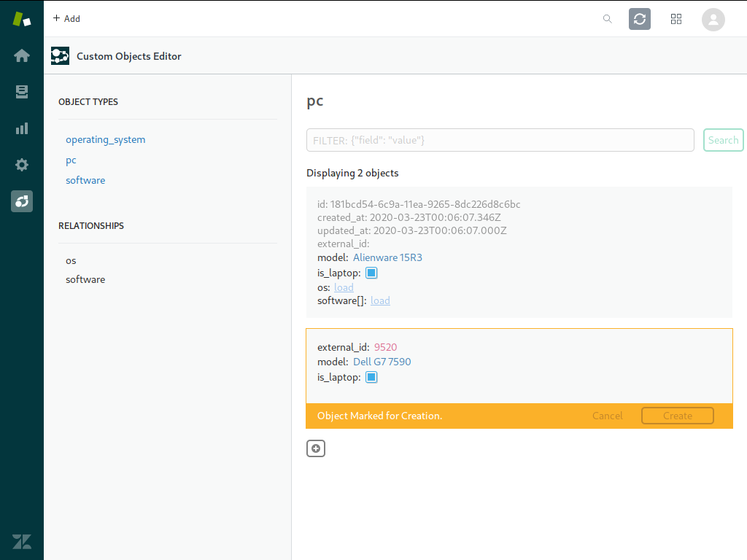
Task: Open the Views tickets icon in sidebar
Action: tap(22, 92)
